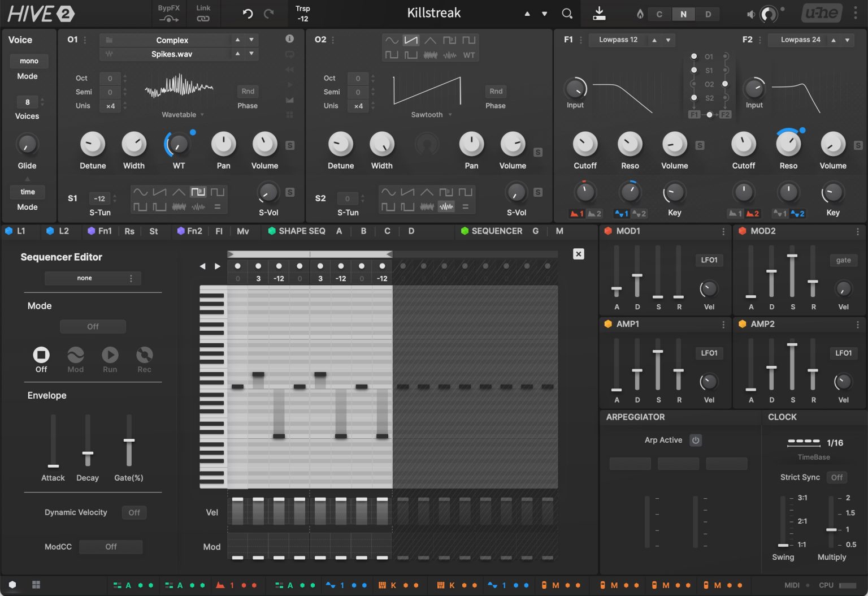Click the O1 info icon
868x596 pixels.
(x=289, y=39)
